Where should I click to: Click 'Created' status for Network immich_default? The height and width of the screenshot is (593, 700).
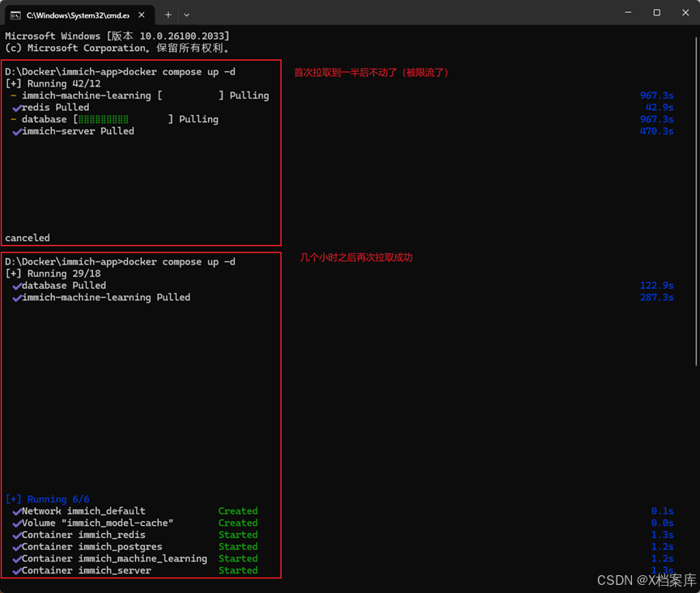coord(238,511)
